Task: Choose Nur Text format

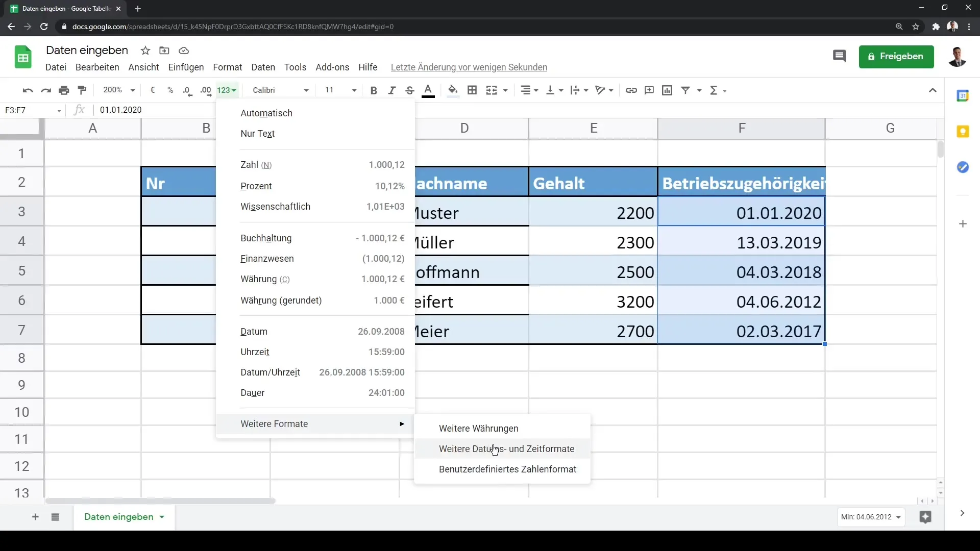Action: 315,134
